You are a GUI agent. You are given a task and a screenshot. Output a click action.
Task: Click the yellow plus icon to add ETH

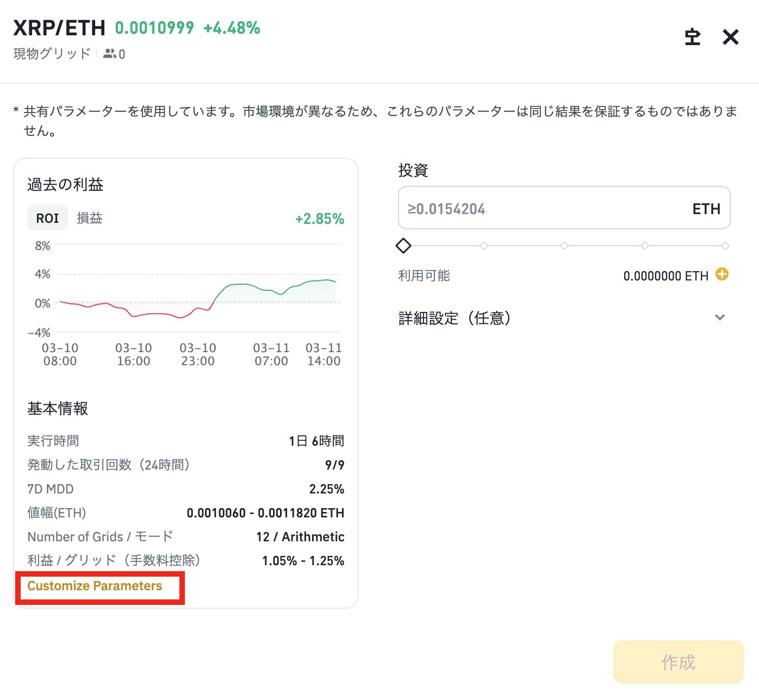pos(721,274)
